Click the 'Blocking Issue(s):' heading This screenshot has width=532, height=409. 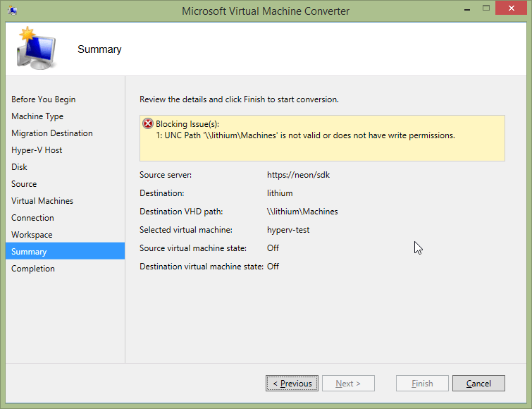click(x=187, y=124)
